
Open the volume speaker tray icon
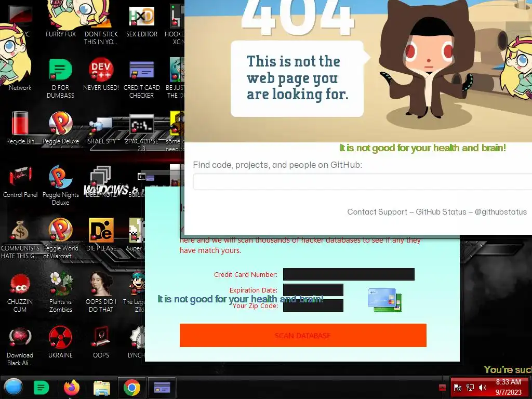pyautogui.click(x=482, y=388)
